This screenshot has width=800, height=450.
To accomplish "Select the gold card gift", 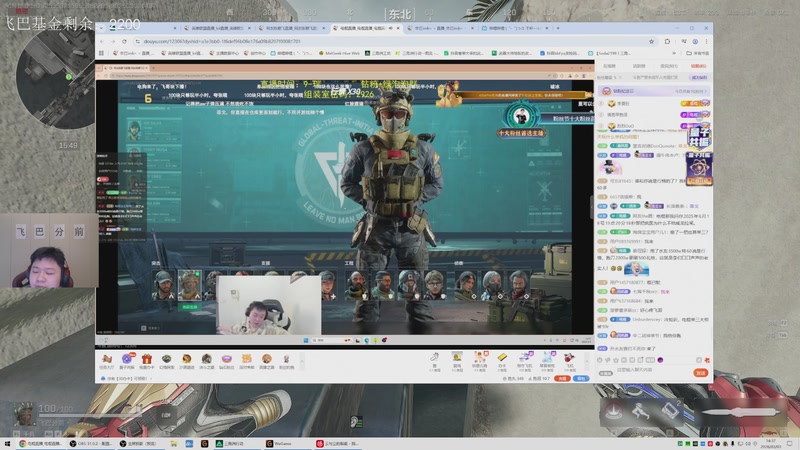I will click(x=502, y=359).
